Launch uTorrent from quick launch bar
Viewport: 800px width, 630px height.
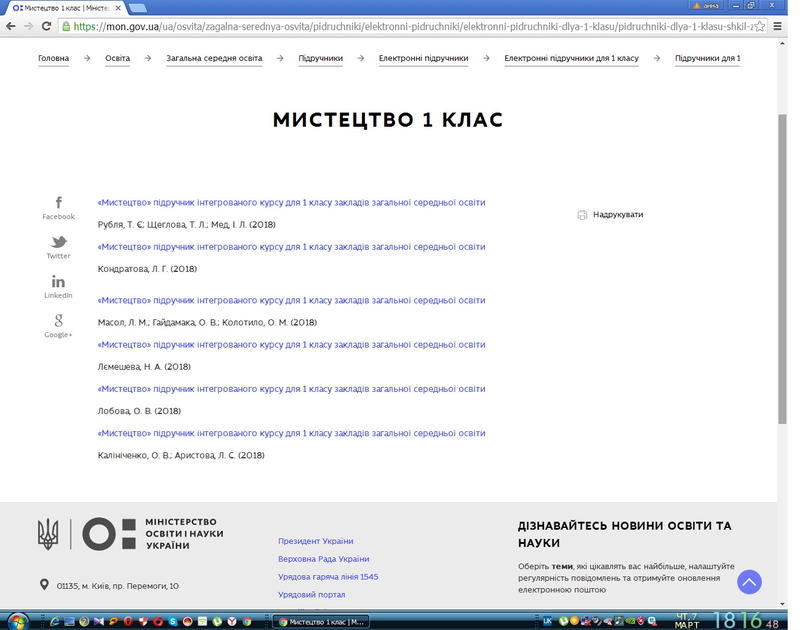pos(217,621)
